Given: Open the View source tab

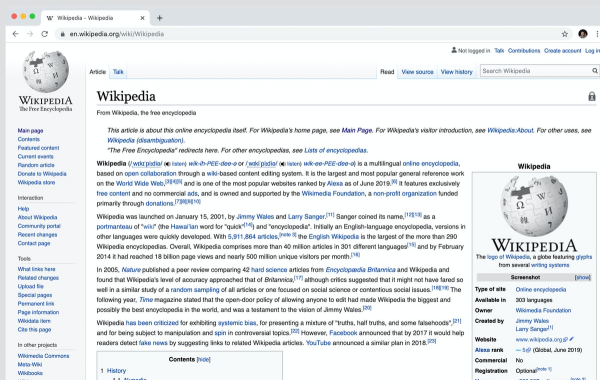Looking at the screenshot, I should tap(417, 72).
